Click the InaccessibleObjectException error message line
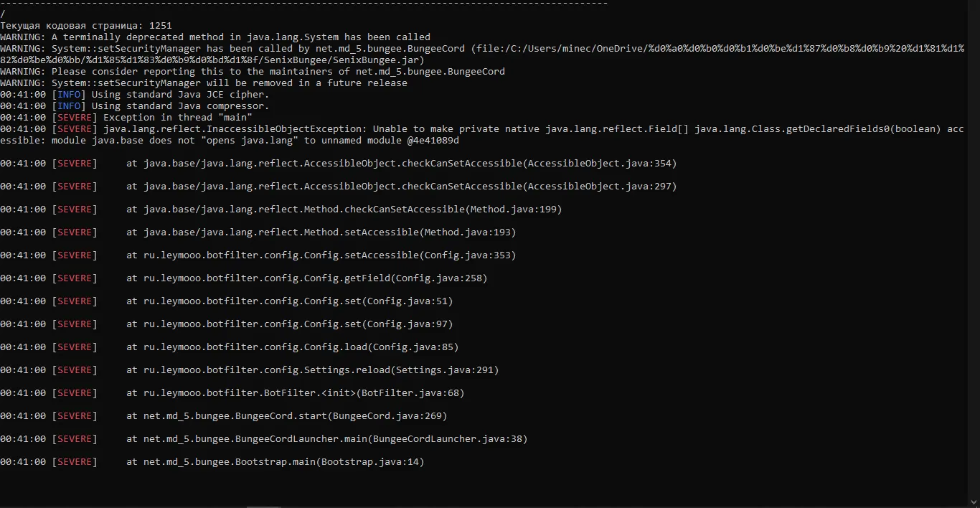The width and height of the screenshot is (980, 508). (x=482, y=135)
